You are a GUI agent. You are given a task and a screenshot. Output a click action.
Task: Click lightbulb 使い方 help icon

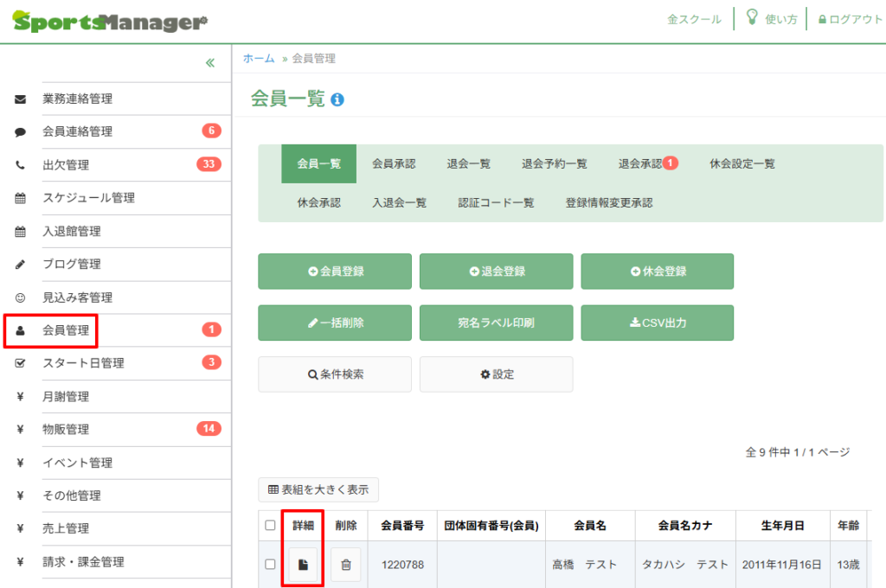coord(752,18)
